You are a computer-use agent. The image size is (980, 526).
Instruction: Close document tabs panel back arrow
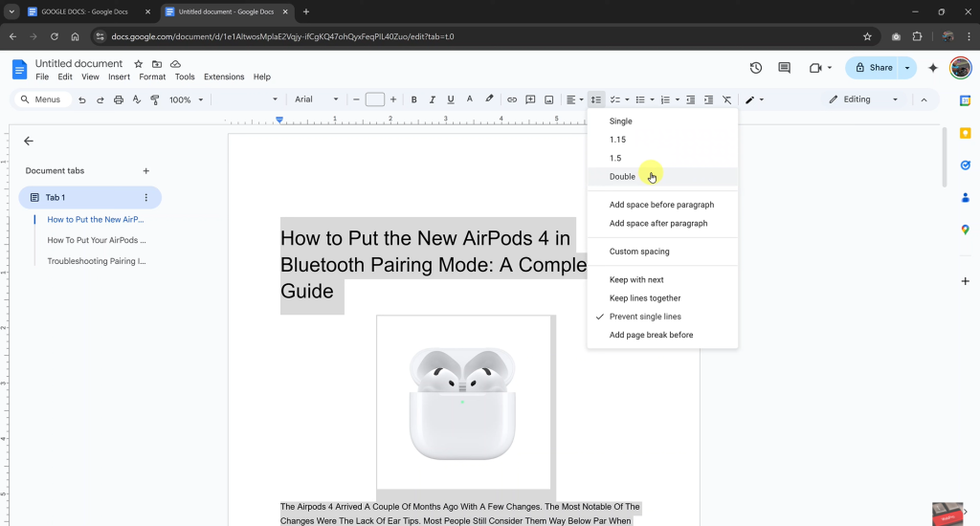pos(28,142)
